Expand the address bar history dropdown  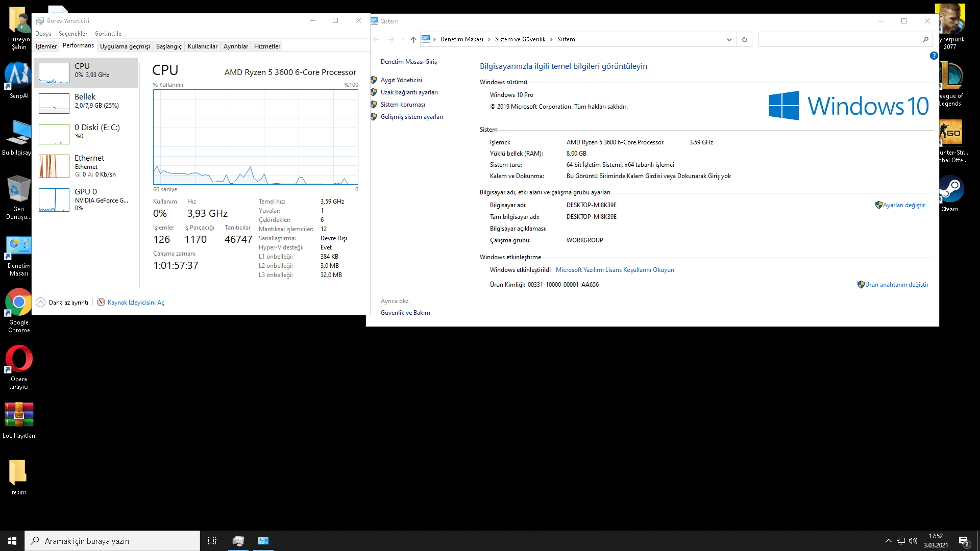click(x=729, y=39)
